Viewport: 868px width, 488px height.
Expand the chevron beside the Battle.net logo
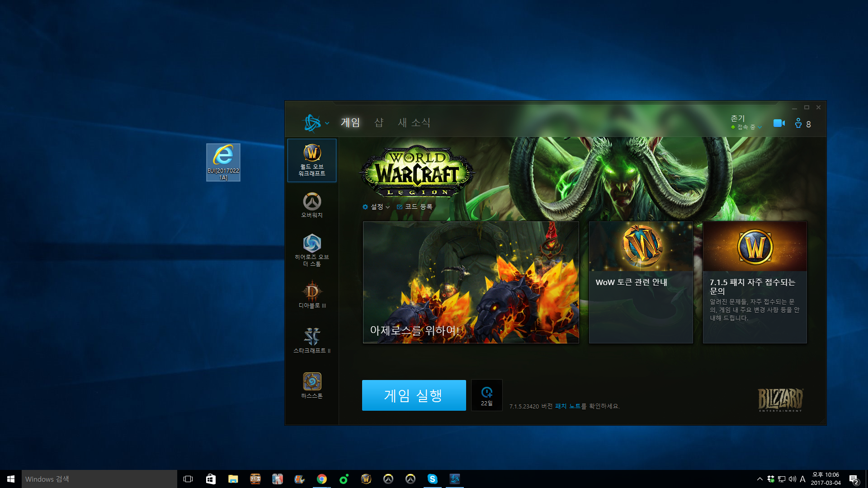327,123
